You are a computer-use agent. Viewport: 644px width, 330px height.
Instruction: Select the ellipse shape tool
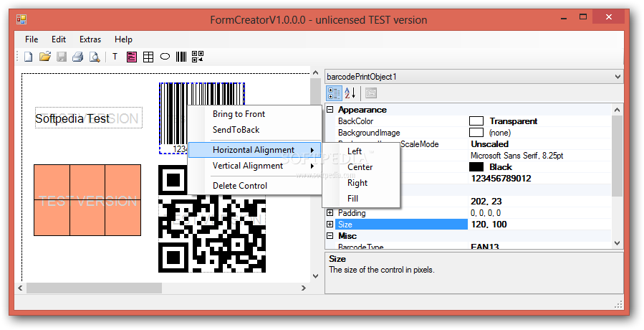click(x=165, y=57)
